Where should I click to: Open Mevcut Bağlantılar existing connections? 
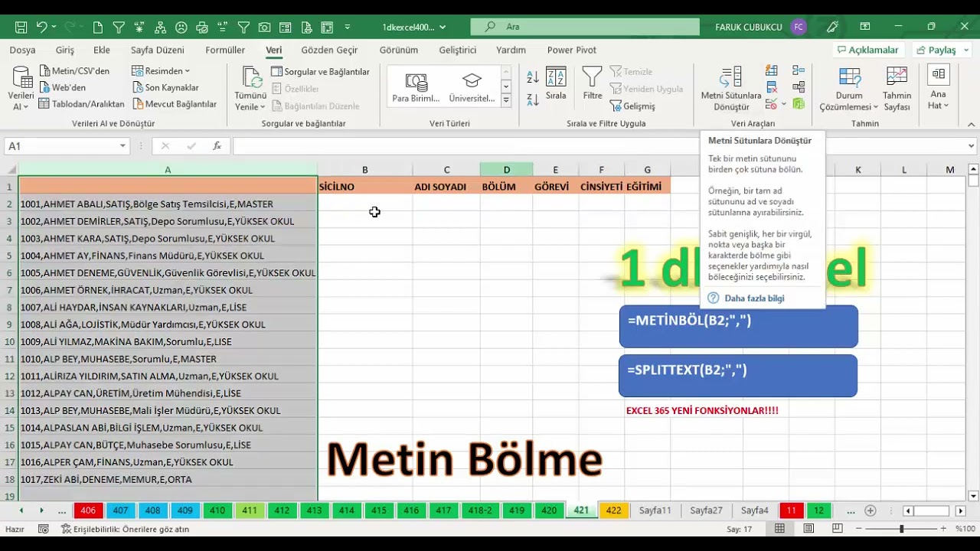(x=175, y=104)
